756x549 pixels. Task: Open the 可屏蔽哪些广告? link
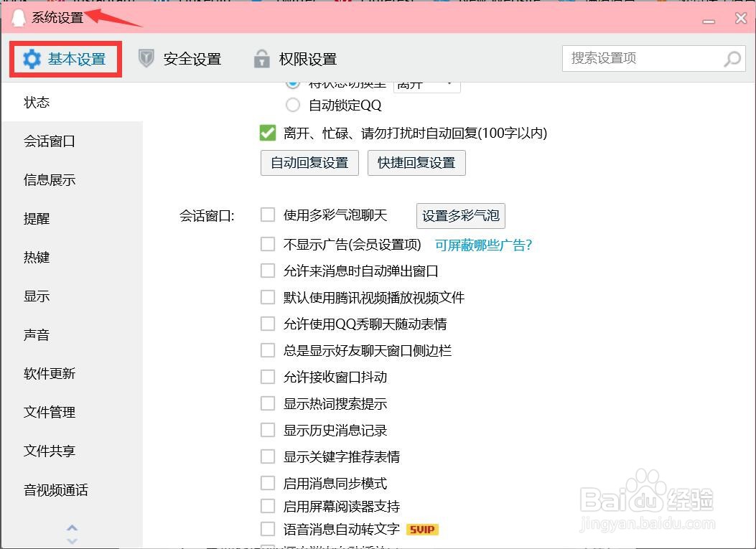click(x=483, y=245)
